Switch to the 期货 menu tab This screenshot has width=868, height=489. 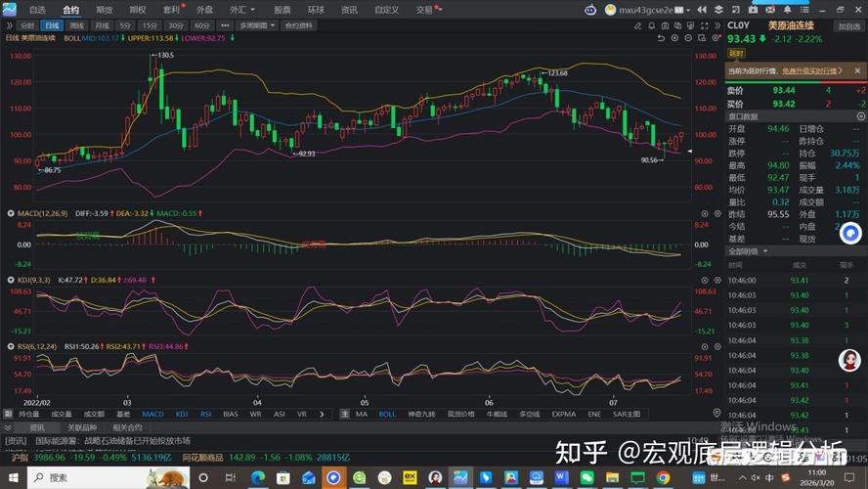click(104, 10)
